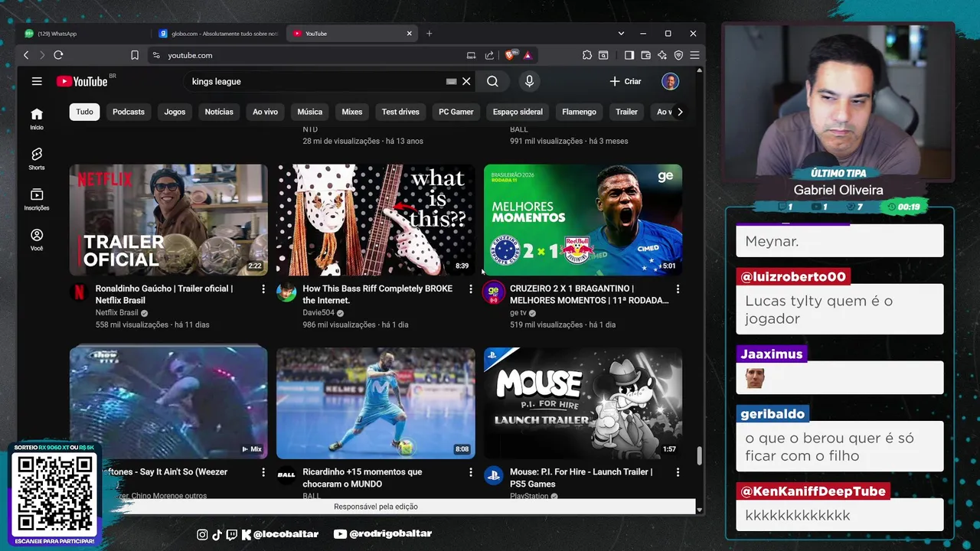
Task: Select the Mixes filter chip
Action: pos(352,112)
